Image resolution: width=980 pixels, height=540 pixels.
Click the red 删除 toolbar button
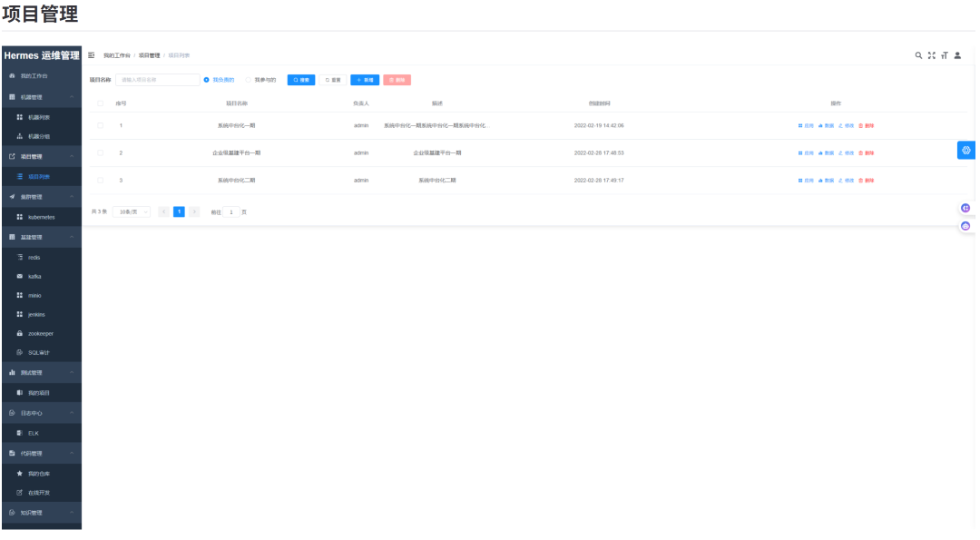coord(397,80)
